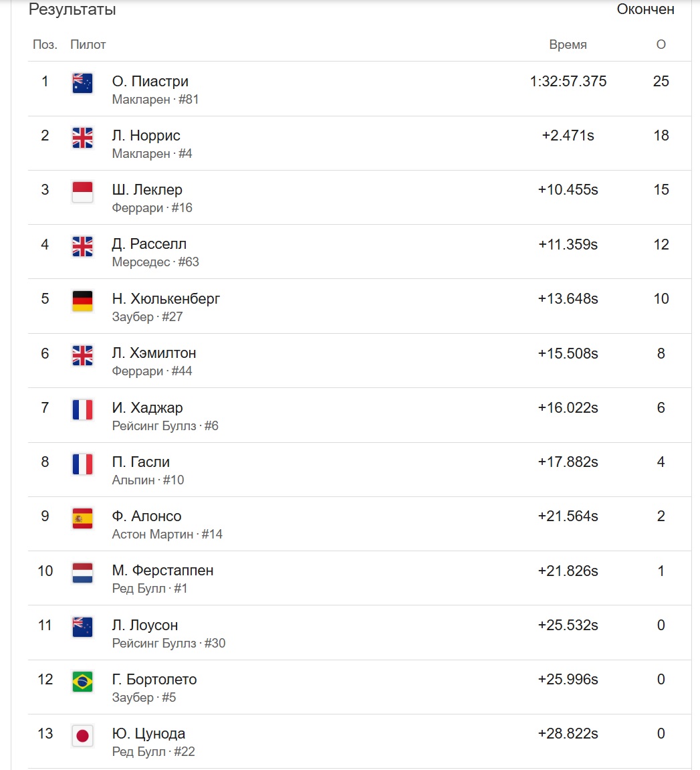Click the New Zealand flag beside Лоусон
Viewport: 700px width, 770px height.
[82, 627]
